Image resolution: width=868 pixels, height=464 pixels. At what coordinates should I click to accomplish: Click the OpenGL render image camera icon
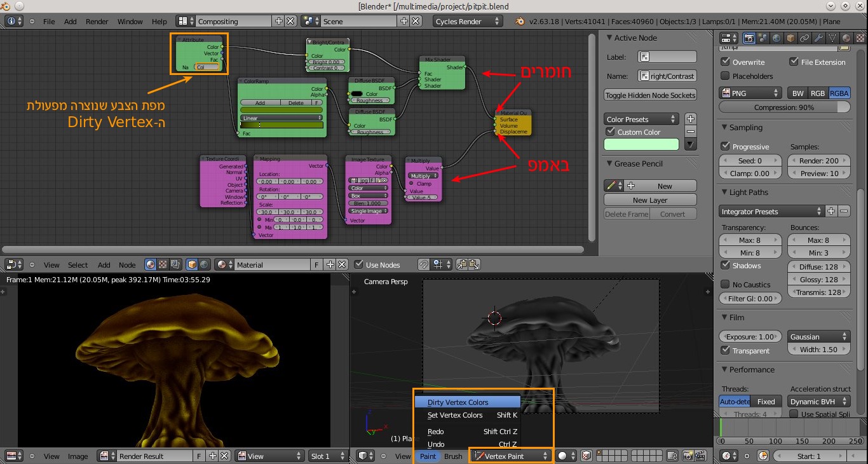[x=687, y=456]
